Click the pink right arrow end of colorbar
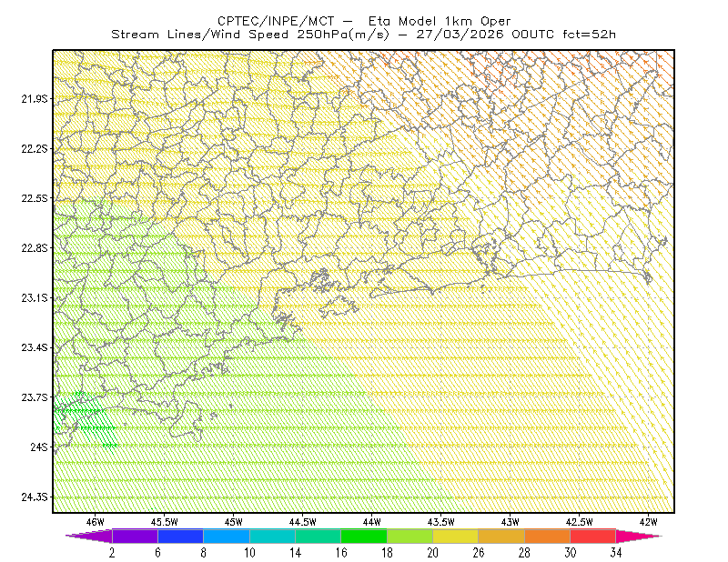Image resolution: width=728 pixels, height=562 pixels. (639, 536)
